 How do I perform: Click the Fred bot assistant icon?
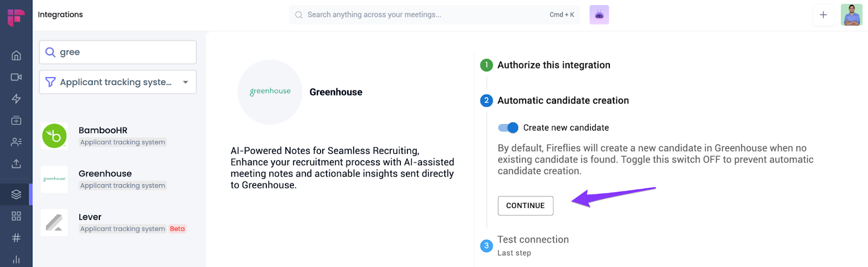click(x=599, y=15)
